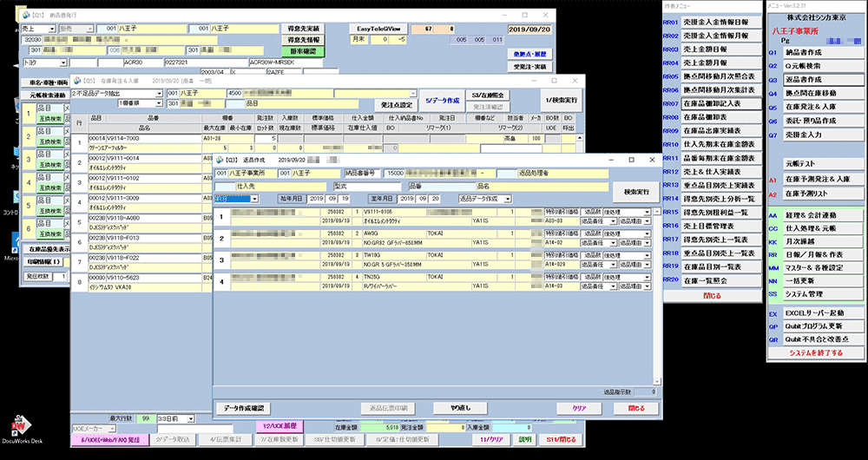868x460 pixels.
Task: Expand 2:不足品データ抽出 dropdown in Q5 window
Action: point(159,94)
